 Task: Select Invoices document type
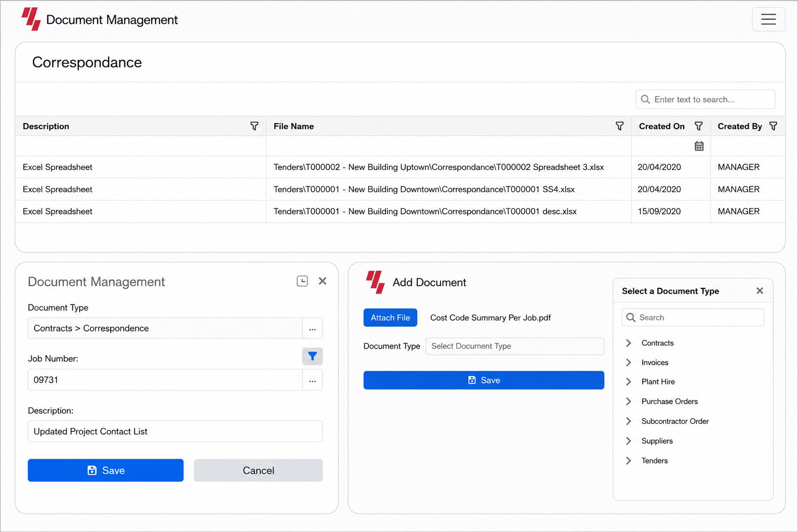655,363
